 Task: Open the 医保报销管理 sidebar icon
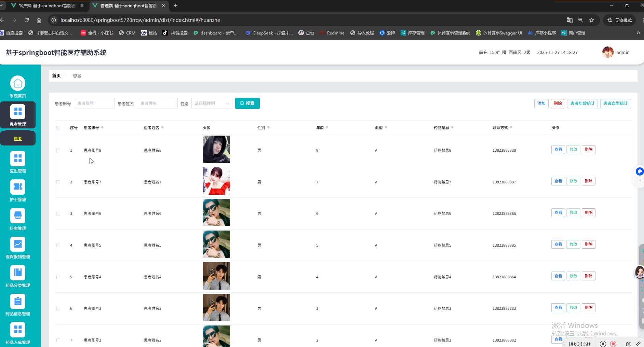tap(18, 244)
